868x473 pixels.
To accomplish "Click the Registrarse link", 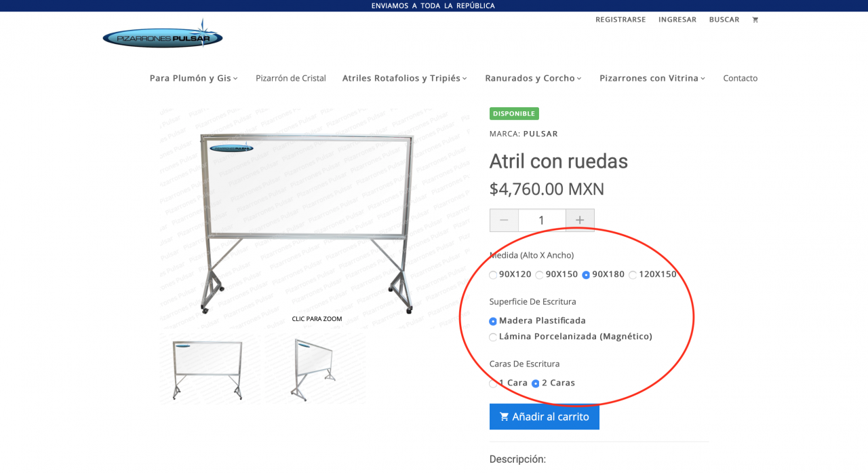I will [x=620, y=20].
